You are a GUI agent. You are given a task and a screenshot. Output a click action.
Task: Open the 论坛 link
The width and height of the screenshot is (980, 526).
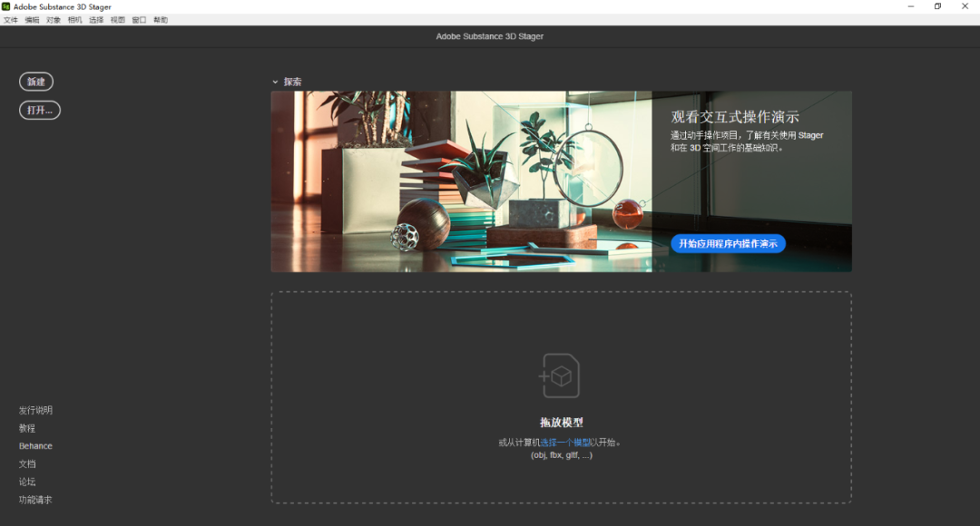pyautogui.click(x=27, y=482)
